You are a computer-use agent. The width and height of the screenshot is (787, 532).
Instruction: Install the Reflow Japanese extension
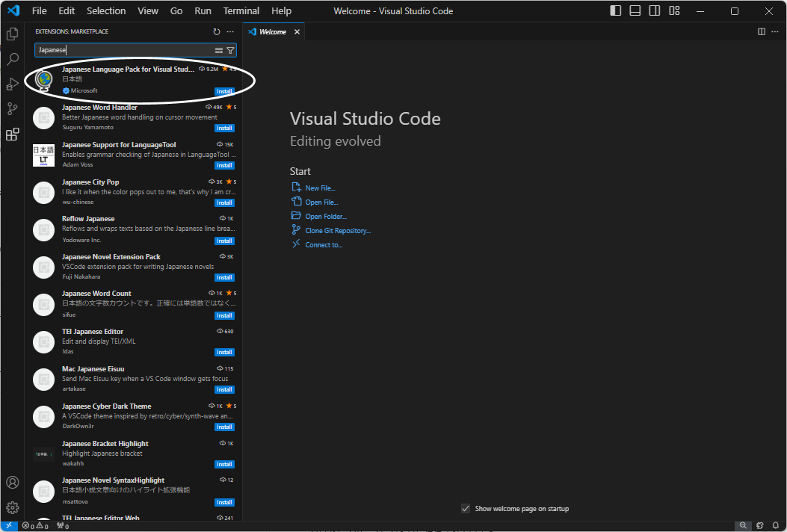tap(224, 241)
